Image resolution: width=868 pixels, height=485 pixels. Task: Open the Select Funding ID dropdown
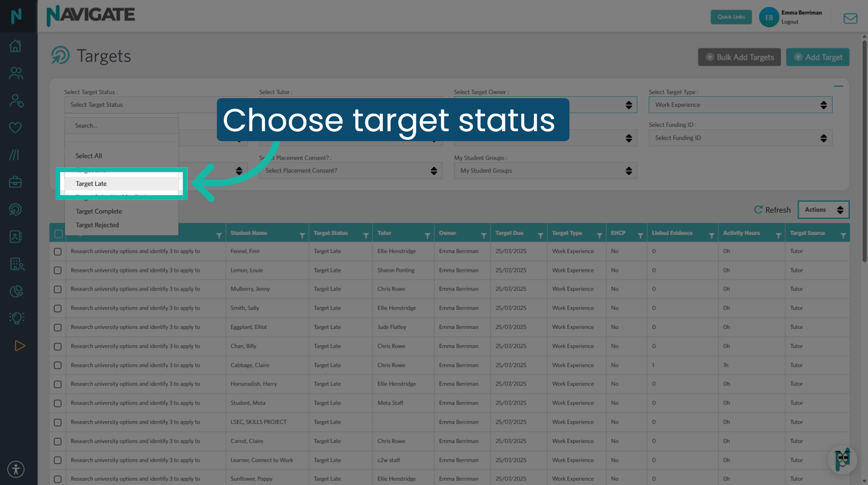pos(741,138)
